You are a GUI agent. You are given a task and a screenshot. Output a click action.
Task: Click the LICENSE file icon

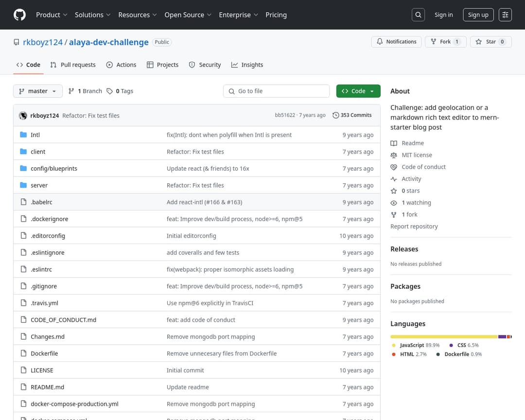coord(23,370)
